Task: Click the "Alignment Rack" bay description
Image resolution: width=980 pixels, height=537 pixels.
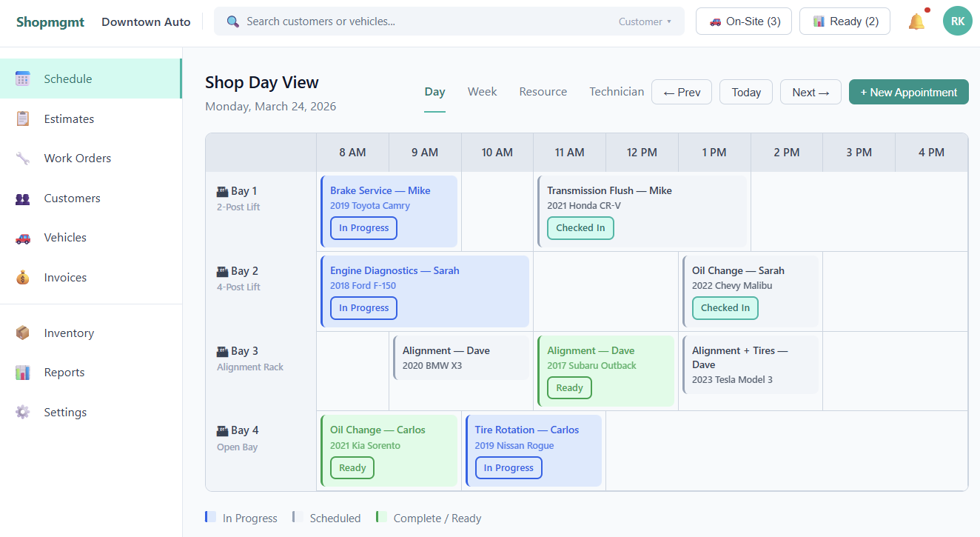Action: point(250,367)
